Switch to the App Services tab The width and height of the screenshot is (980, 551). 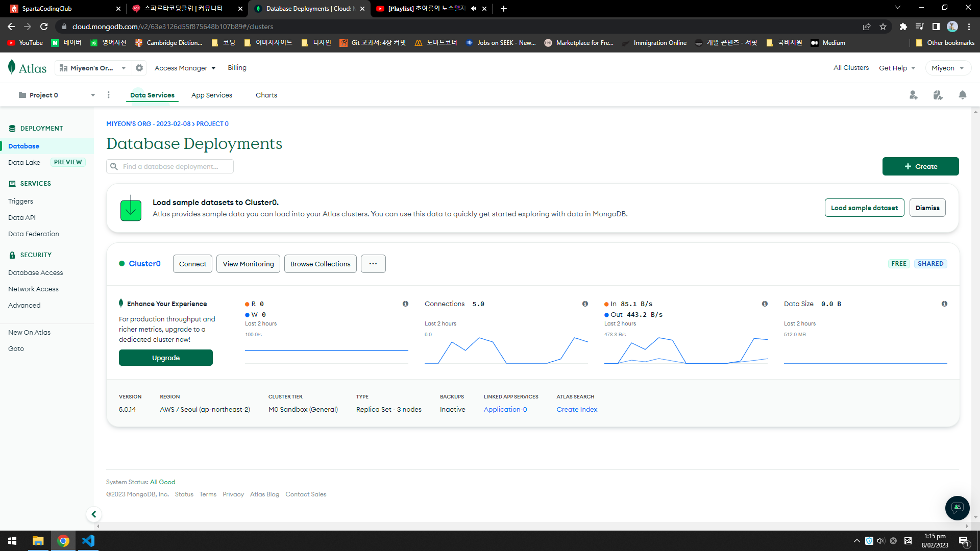pyautogui.click(x=212, y=95)
